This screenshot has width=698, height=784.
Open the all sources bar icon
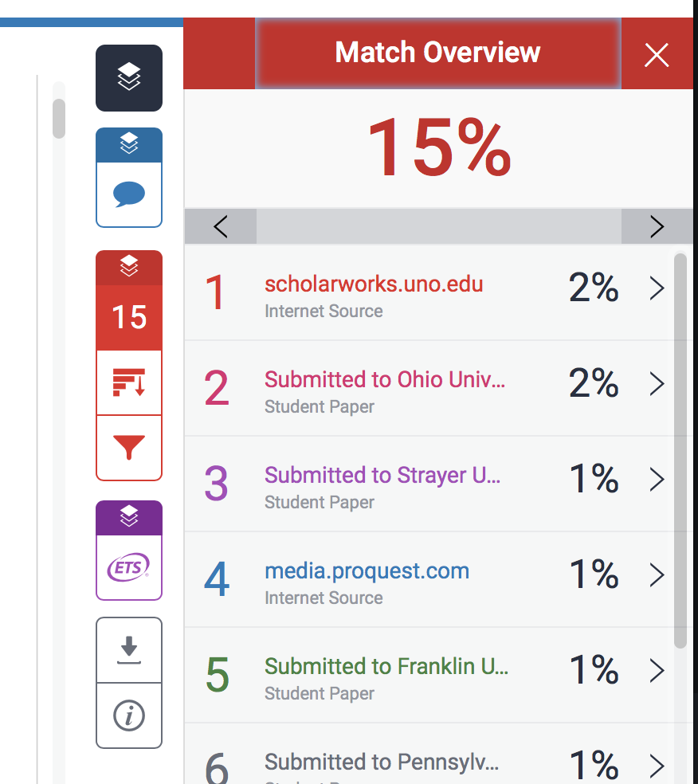(129, 383)
